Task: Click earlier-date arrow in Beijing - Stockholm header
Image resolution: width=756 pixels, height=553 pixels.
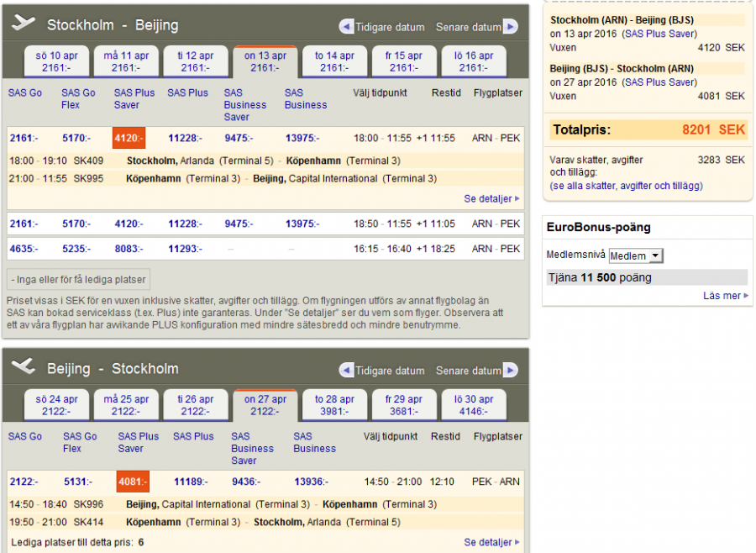Action: (x=346, y=371)
